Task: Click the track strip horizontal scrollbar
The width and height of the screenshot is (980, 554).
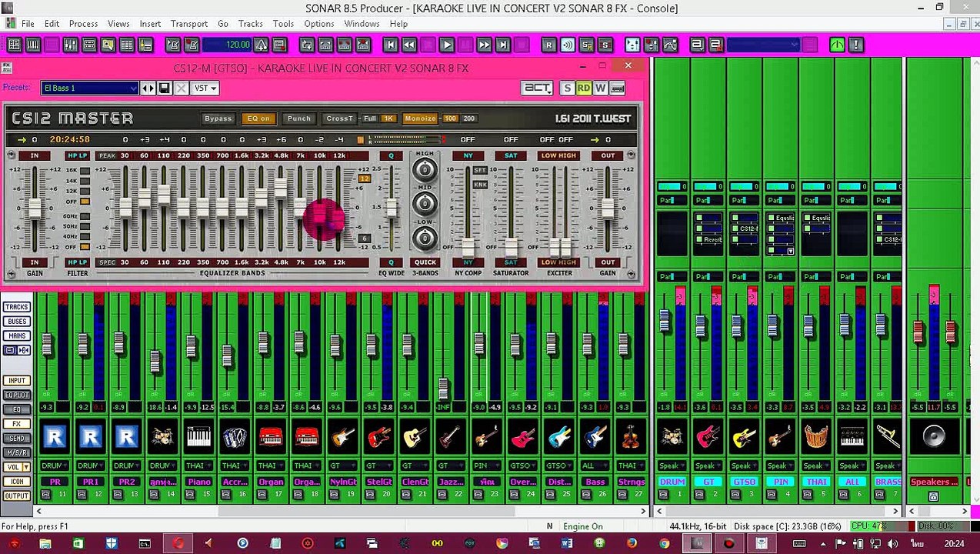Action: coord(368,511)
